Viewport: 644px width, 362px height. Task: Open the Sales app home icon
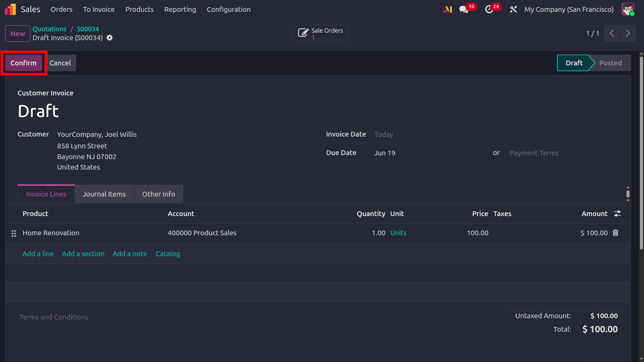(10, 9)
